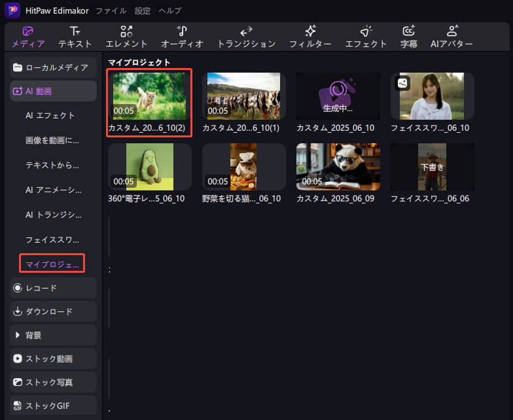513x420 pixels.
Task: Click the カスタム_2025_06_09 file name
Action: pos(335,198)
